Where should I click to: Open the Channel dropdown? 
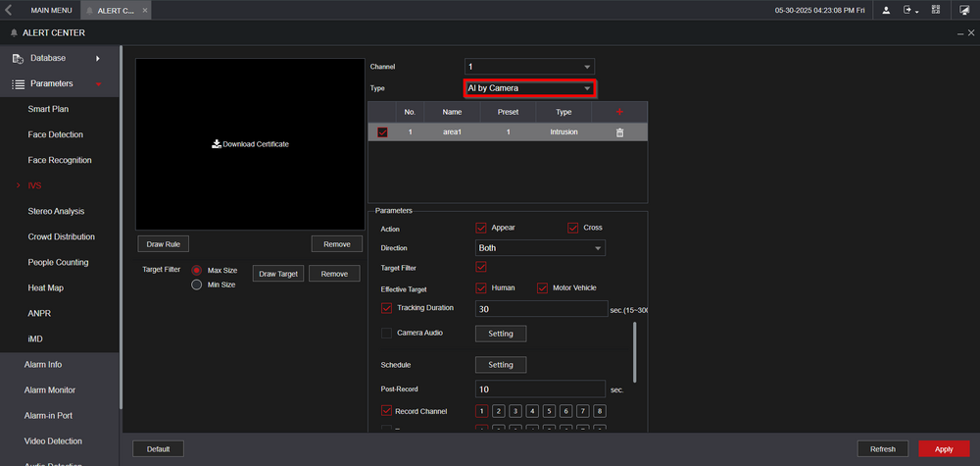tap(529, 67)
